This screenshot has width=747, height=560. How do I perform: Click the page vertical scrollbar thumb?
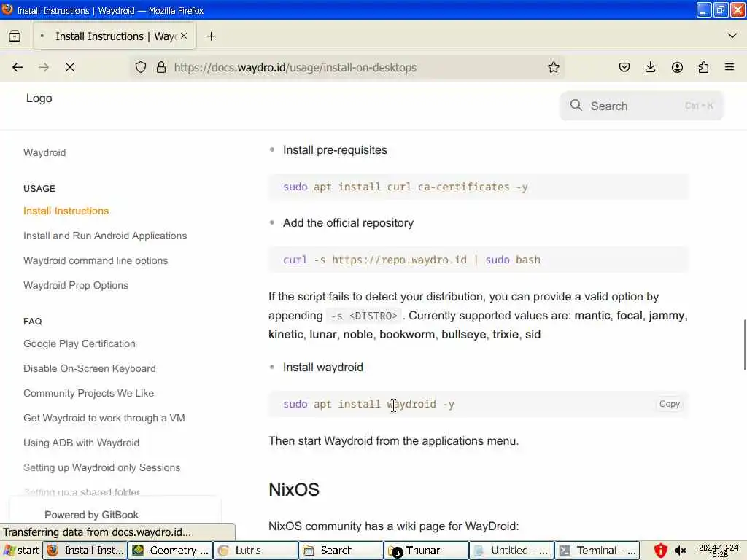click(x=745, y=345)
